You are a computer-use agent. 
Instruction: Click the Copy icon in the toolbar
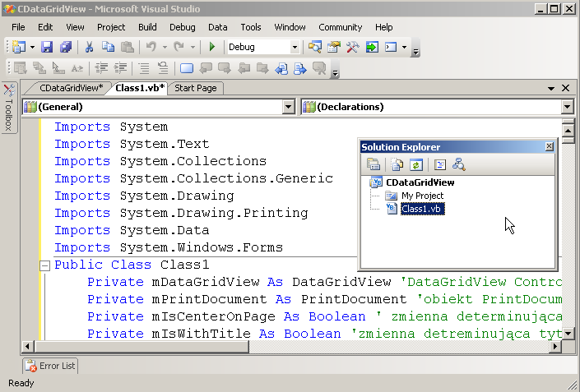tap(108, 47)
